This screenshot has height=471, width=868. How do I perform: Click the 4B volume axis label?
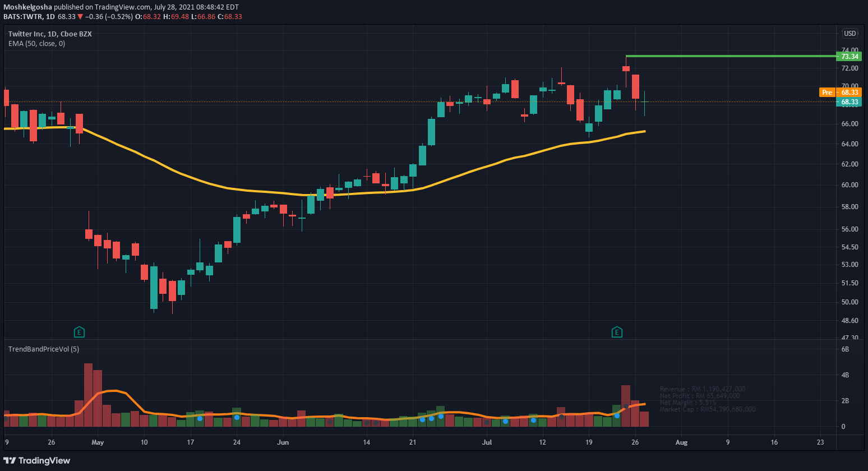pos(846,375)
